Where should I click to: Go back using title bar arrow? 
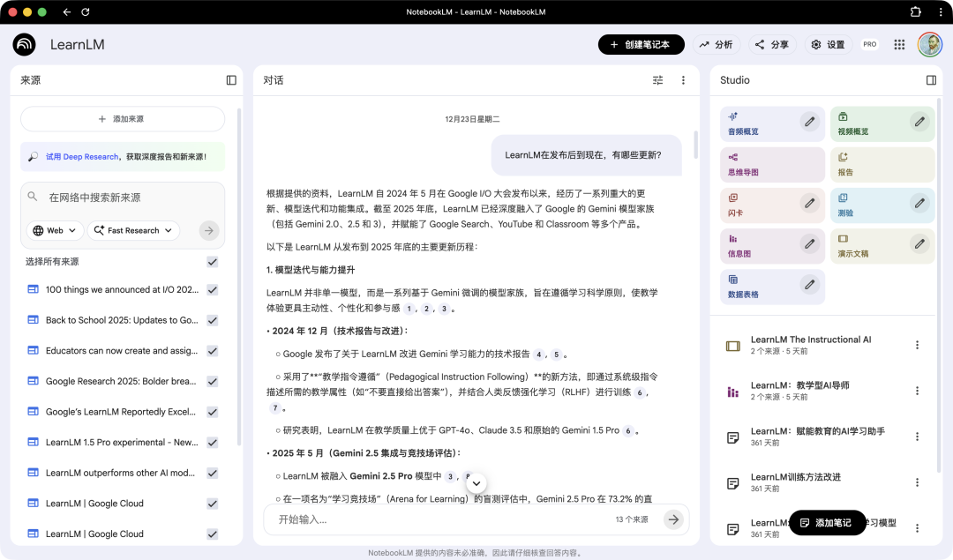click(66, 11)
